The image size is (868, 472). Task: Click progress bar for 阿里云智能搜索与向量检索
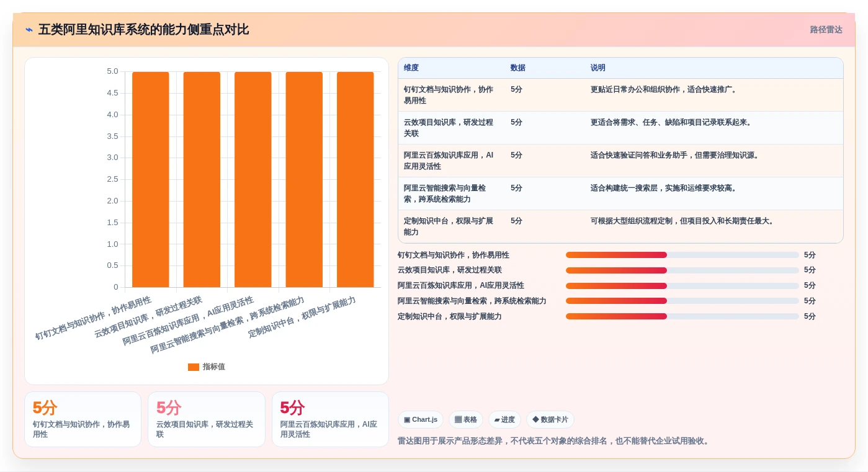tap(682, 301)
